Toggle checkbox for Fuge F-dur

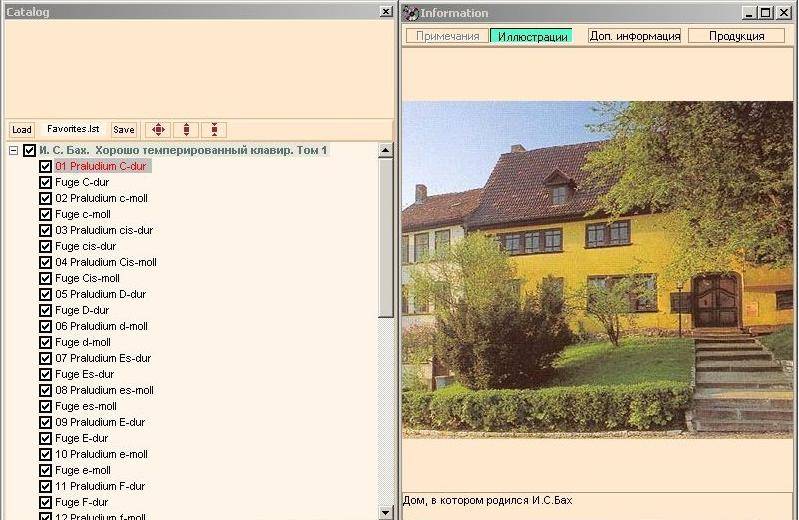[45, 502]
